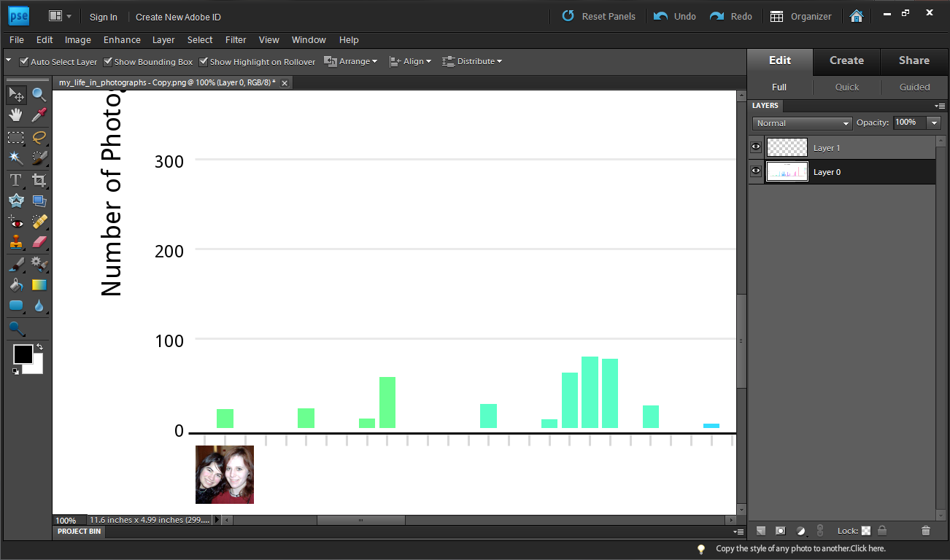
Task: Toggle Auto Select Layer checkbox
Action: click(24, 62)
